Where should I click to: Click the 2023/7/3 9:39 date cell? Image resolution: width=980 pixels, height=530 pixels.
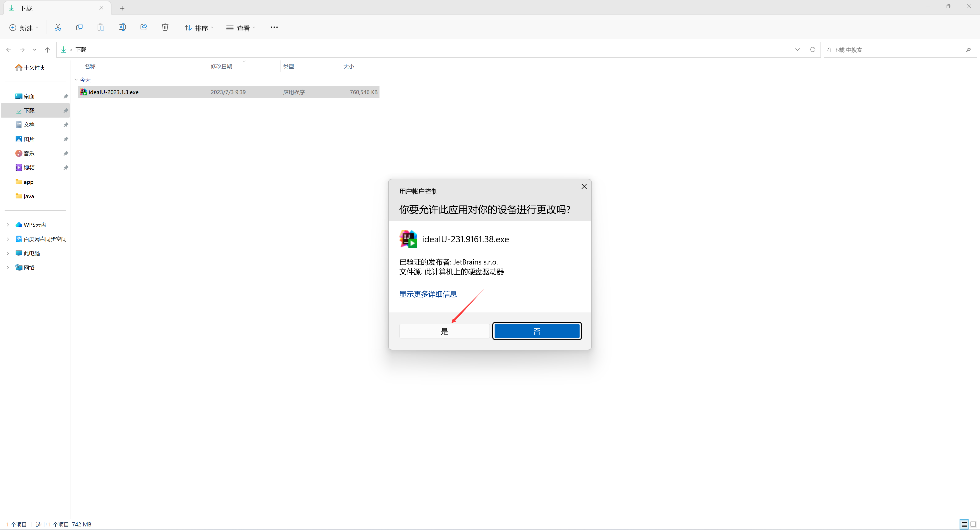pyautogui.click(x=228, y=92)
